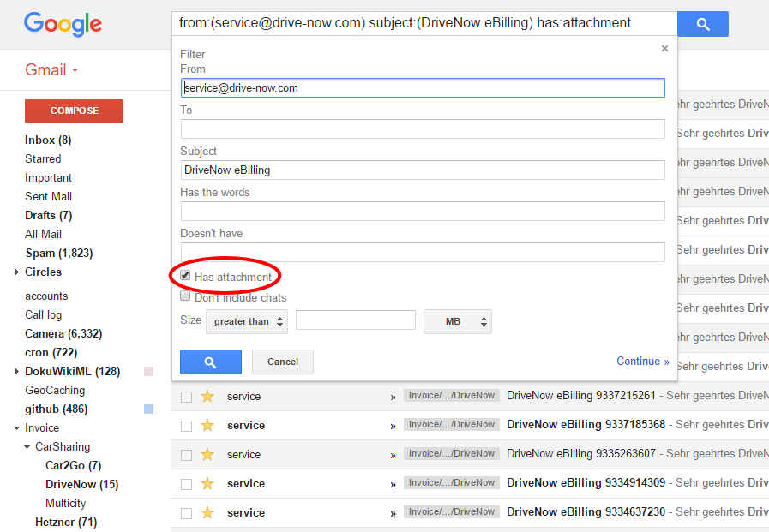Click the Has the words field
769x532 pixels.
(423, 211)
